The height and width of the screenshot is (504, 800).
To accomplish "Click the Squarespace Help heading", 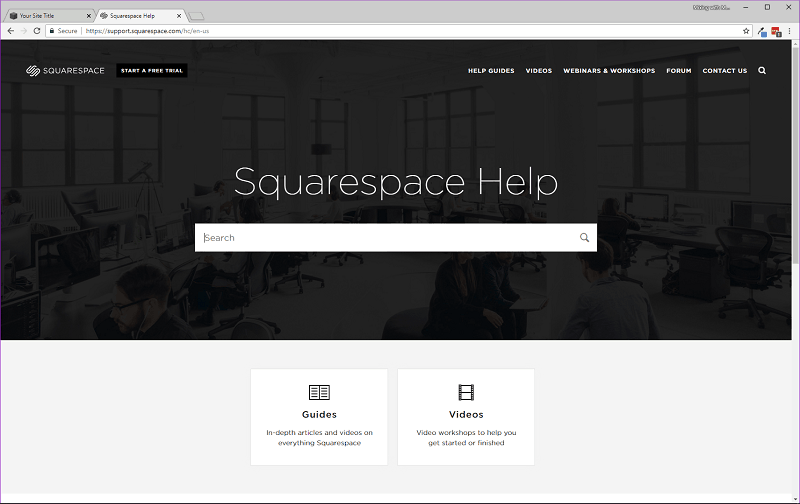I will [x=395, y=181].
